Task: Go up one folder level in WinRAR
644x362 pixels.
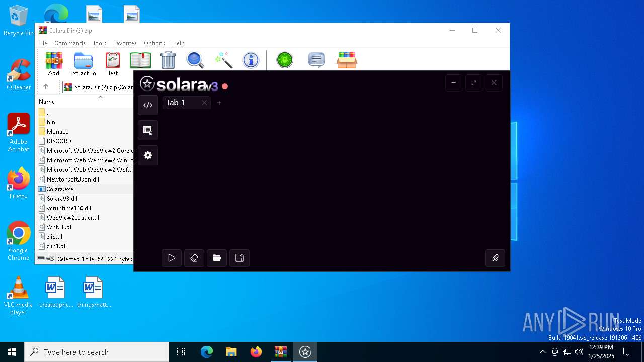Action: pos(46,87)
